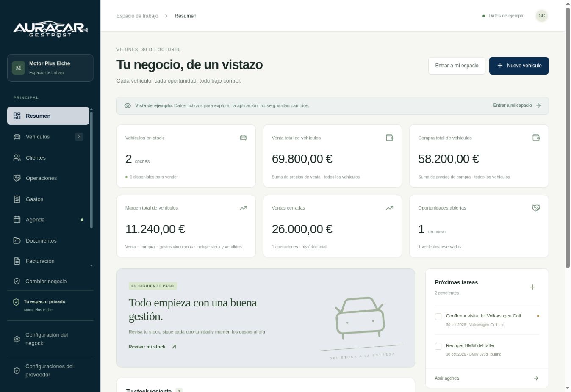Click wallet icon on Venta total card
571x392 pixels.
click(390, 138)
